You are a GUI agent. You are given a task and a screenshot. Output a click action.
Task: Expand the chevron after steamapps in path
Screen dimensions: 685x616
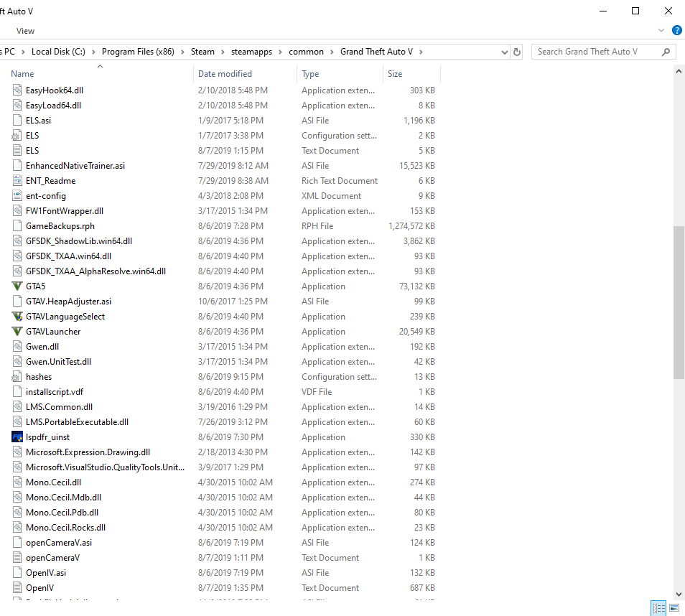tap(280, 52)
